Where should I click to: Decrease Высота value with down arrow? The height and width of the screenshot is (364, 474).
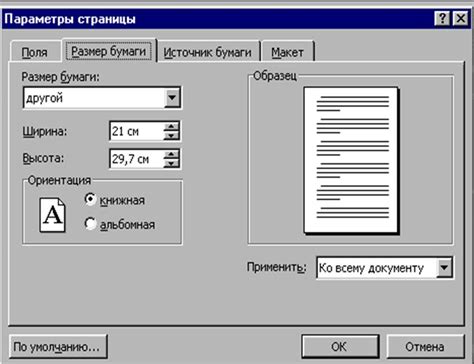[x=172, y=163]
